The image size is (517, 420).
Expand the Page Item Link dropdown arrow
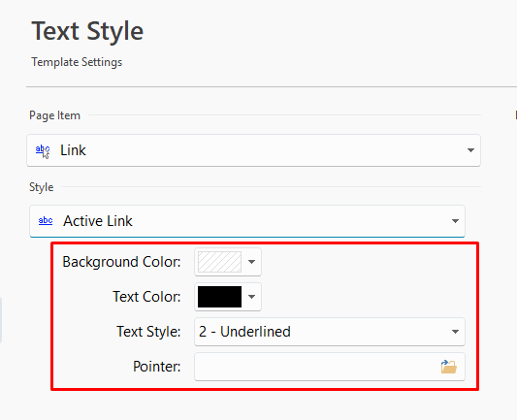click(470, 150)
